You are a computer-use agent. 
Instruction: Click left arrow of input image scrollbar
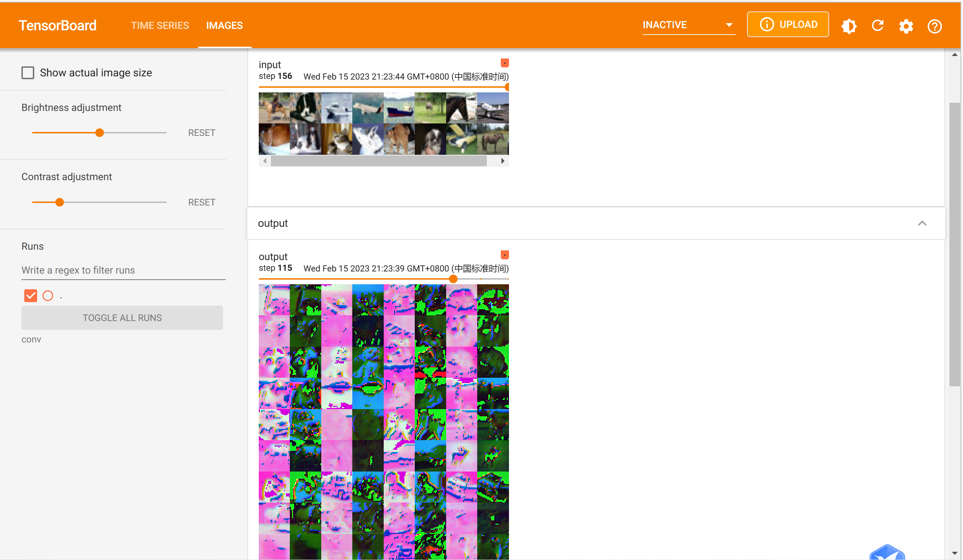pyautogui.click(x=265, y=161)
